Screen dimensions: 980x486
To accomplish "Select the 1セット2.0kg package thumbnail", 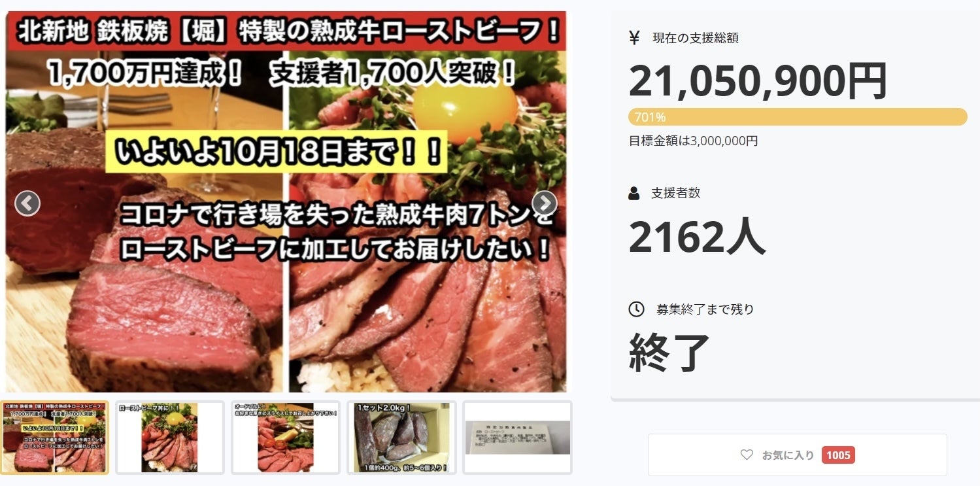I will tap(401, 438).
